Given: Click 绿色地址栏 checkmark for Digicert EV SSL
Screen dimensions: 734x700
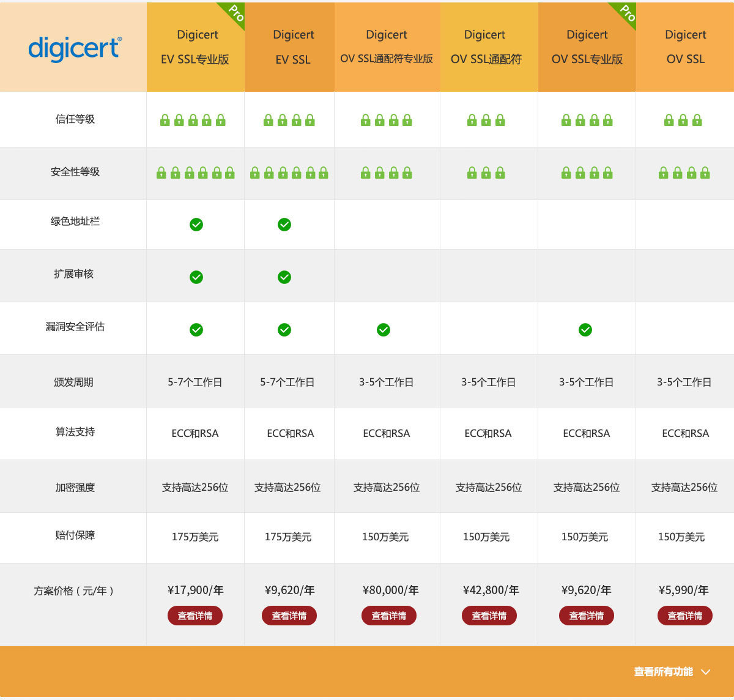Looking at the screenshot, I should [284, 225].
